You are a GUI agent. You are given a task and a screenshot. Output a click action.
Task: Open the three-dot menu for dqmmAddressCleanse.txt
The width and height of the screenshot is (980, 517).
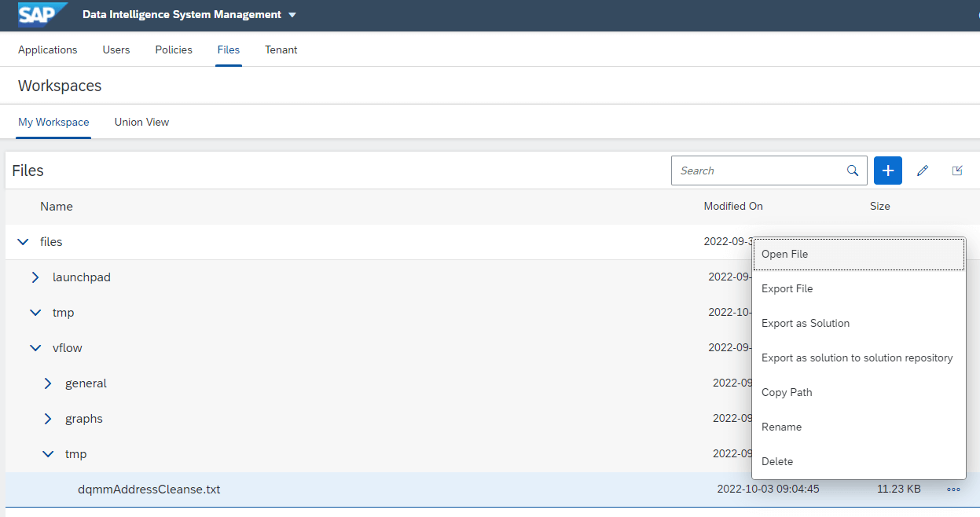pyautogui.click(x=954, y=489)
